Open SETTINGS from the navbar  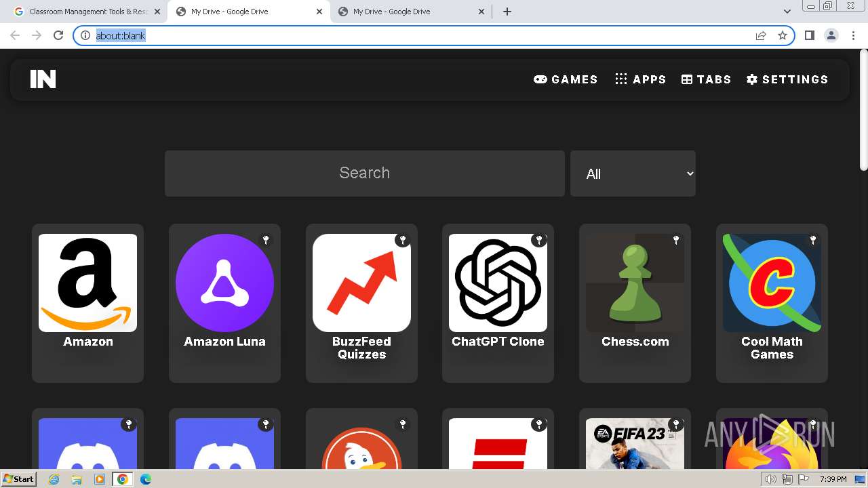coord(787,79)
